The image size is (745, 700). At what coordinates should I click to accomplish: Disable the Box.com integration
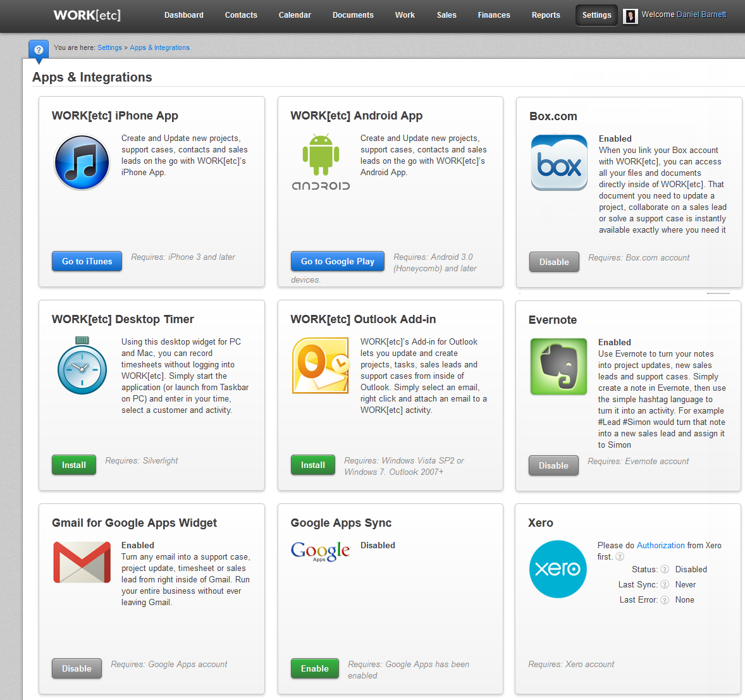pyautogui.click(x=554, y=262)
